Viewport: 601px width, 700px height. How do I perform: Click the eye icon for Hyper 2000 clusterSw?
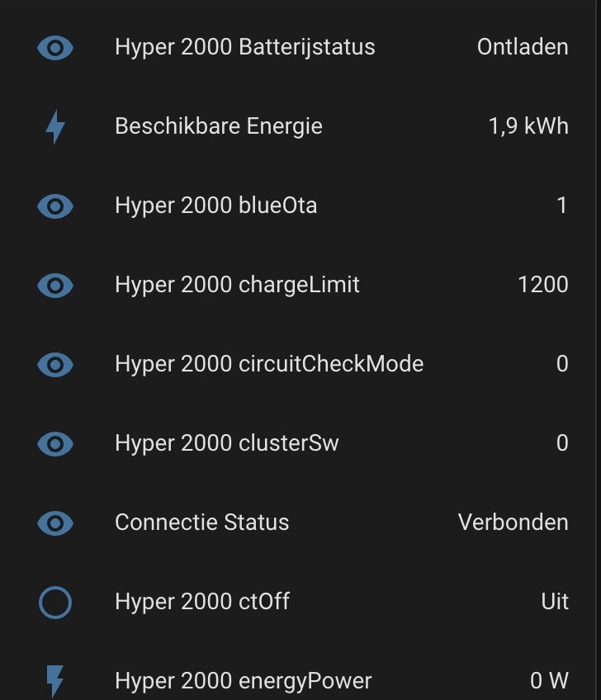[55, 444]
